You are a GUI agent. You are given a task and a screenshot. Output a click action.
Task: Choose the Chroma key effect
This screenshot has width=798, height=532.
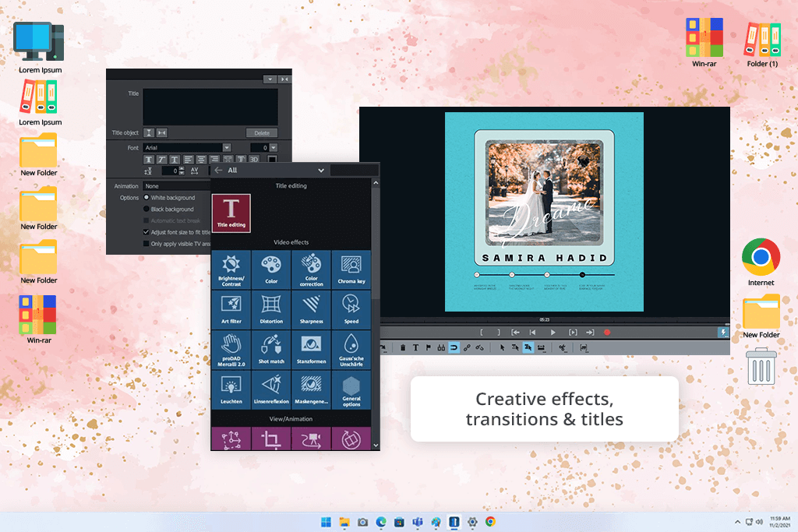pyautogui.click(x=351, y=270)
